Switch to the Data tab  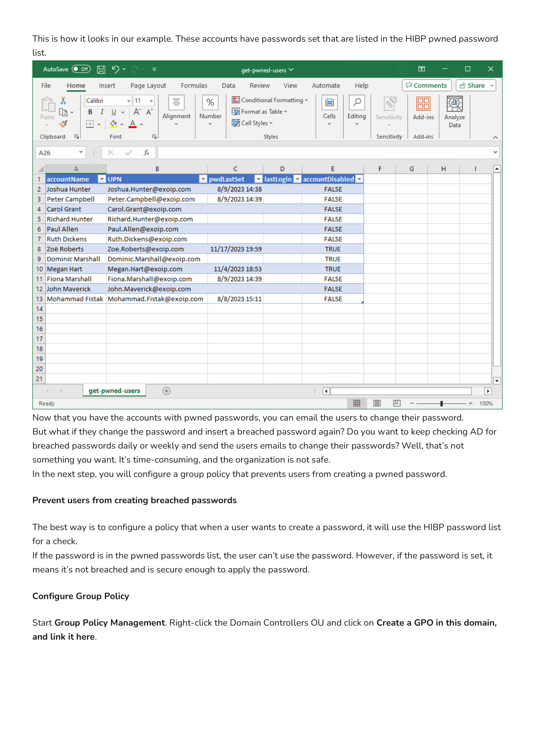click(229, 85)
